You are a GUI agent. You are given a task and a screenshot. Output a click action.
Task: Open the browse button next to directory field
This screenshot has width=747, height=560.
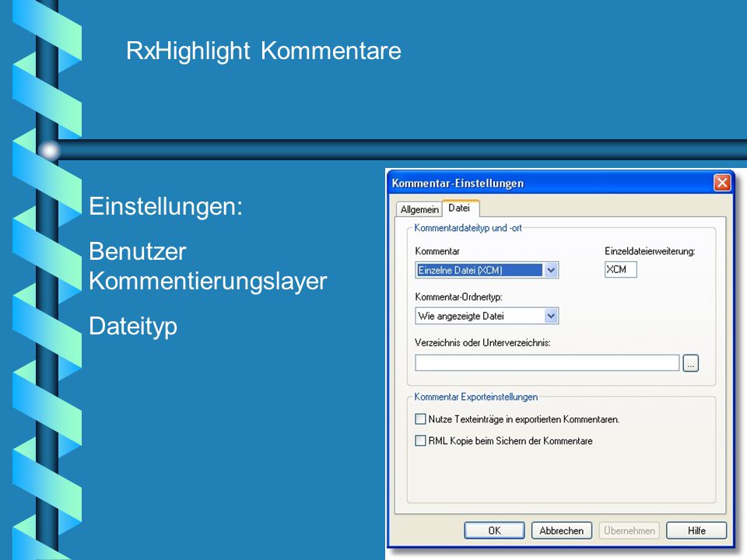(x=691, y=363)
